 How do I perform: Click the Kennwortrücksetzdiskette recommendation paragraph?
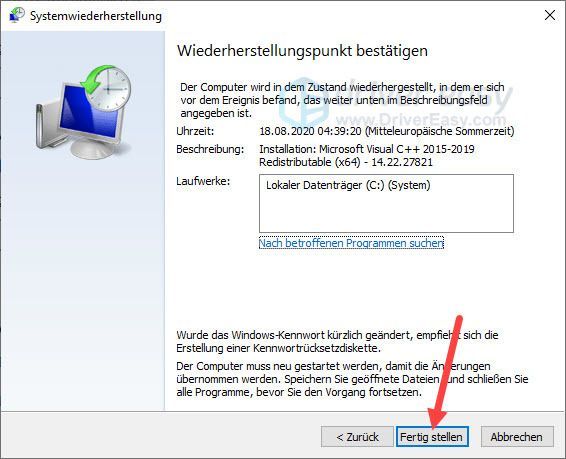[x=338, y=341]
